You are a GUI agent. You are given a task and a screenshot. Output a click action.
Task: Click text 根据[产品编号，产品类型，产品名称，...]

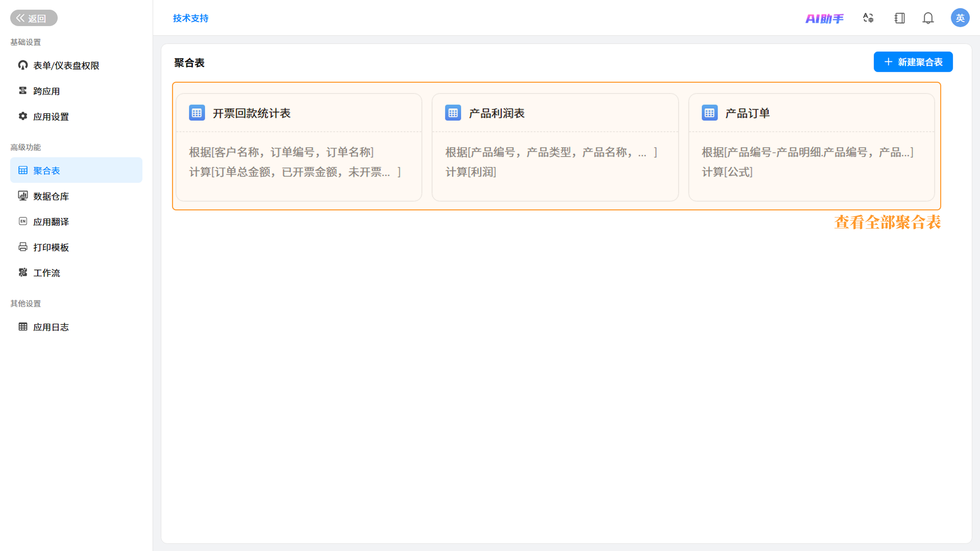click(551, 152)
